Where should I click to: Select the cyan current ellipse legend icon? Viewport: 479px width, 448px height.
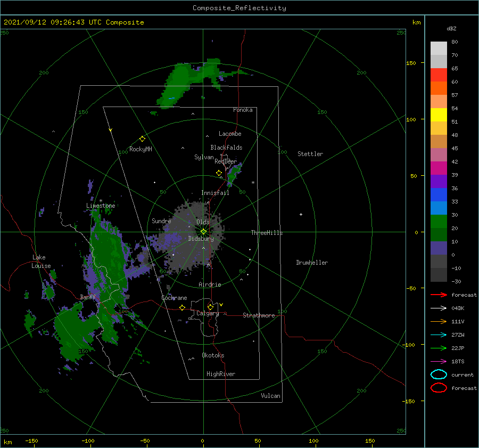pos(439,374)
